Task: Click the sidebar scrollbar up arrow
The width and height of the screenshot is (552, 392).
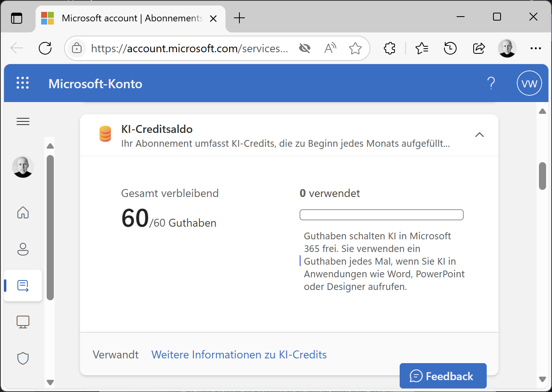Action: 50,146
